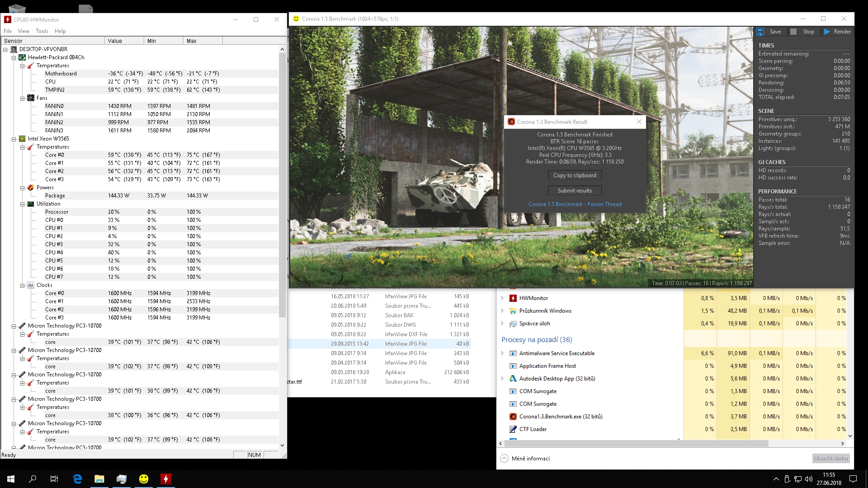Click Méně informací toggle in Task Manager
Image resolution: width=868 pixels, height=488 pixels.
[x=525, y=459]
